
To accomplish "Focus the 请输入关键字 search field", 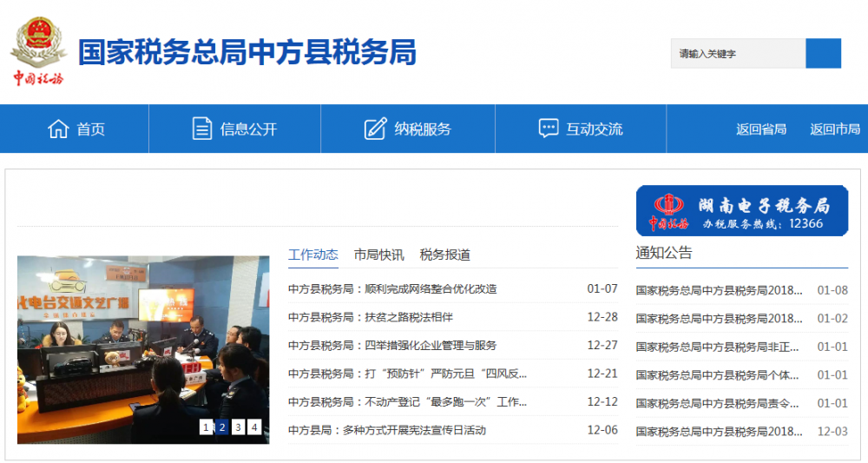I will (738, 54).
